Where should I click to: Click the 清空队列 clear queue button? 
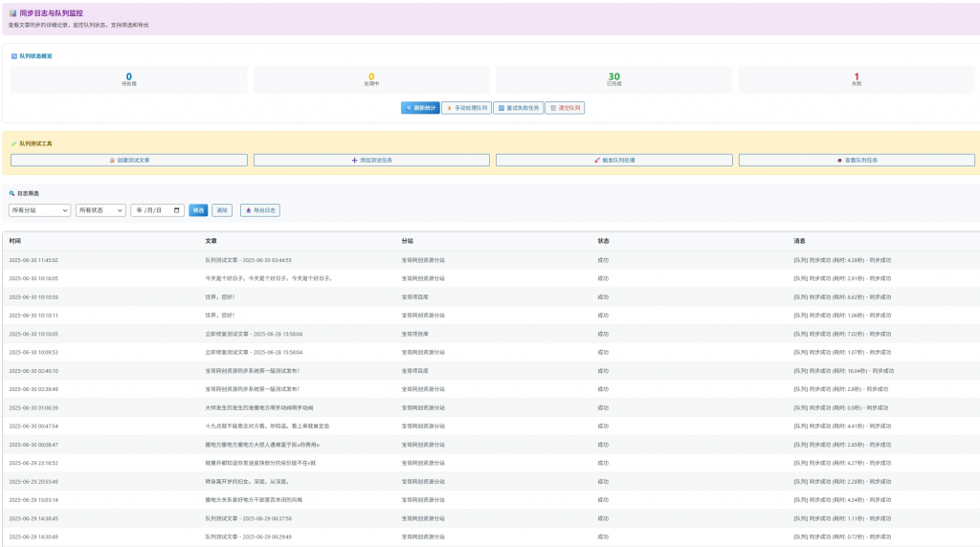coord(565,108)
